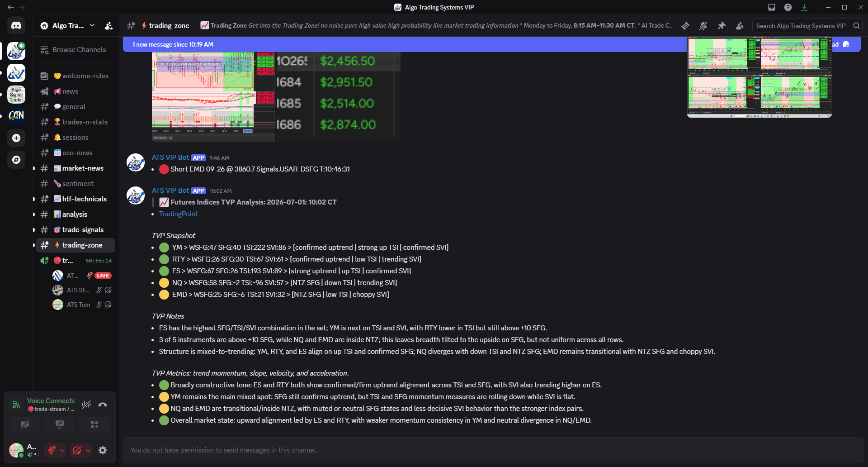The height and width of the screenshot is (467, 868).
Task: Open Discord home direct messages
Action: pos(16,26)
